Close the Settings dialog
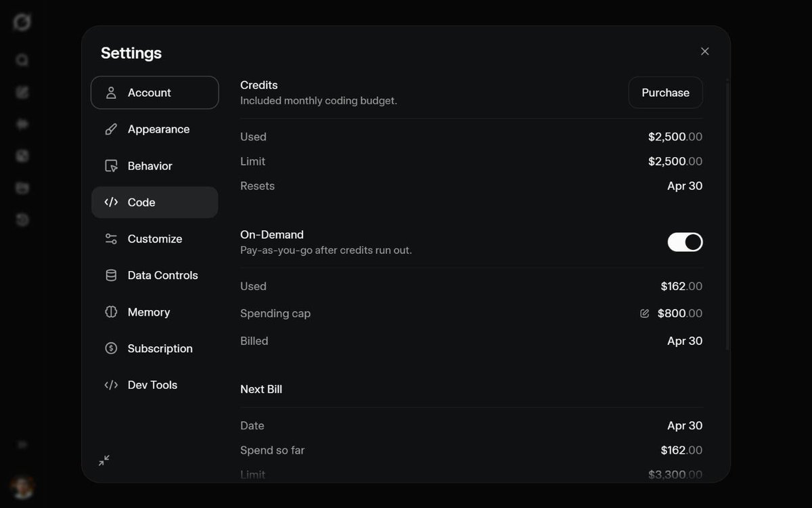812x508 pixels. [x=704, y=51]
